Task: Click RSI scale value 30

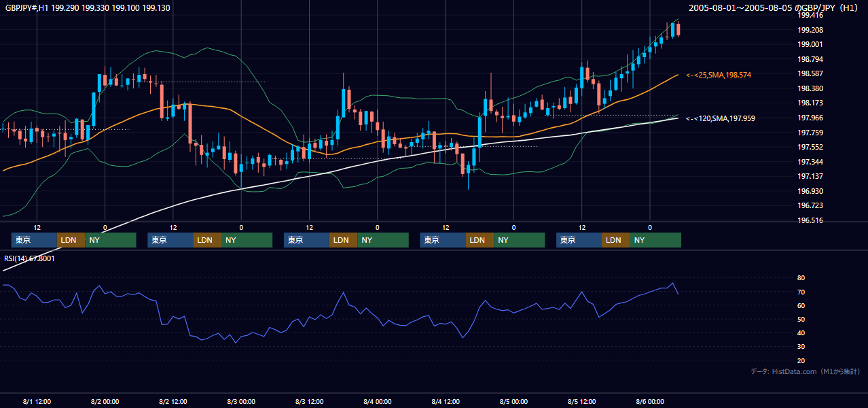Action: click(801, 346)
